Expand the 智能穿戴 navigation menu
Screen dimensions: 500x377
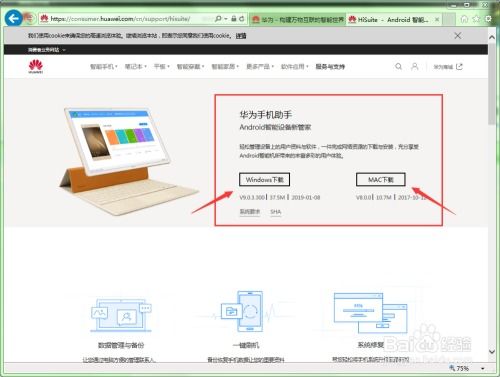[x=190, y=67]
